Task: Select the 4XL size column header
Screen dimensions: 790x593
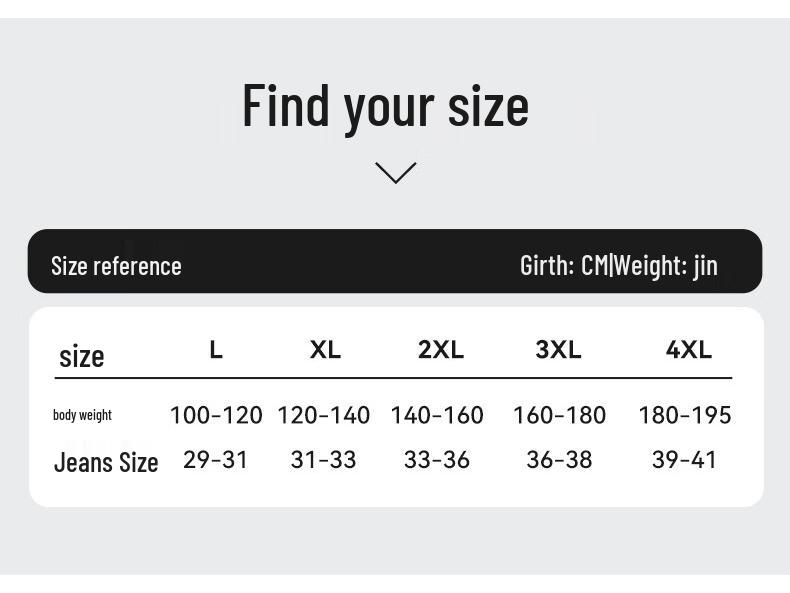Action: (688, 350)
